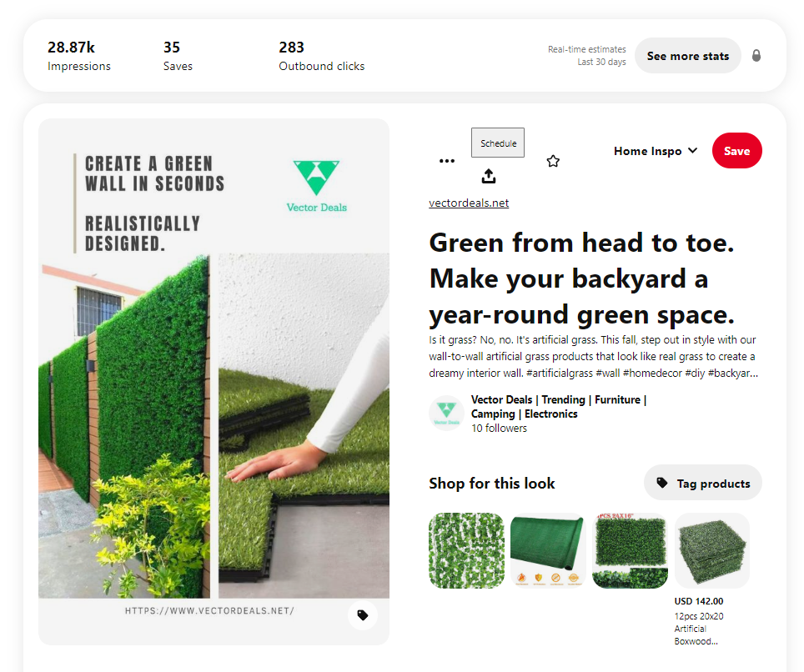The width and height of the screenshot is (804, 672).
Task: Click the Vector Deals logo on the pin
Action: tap(316, 186)
